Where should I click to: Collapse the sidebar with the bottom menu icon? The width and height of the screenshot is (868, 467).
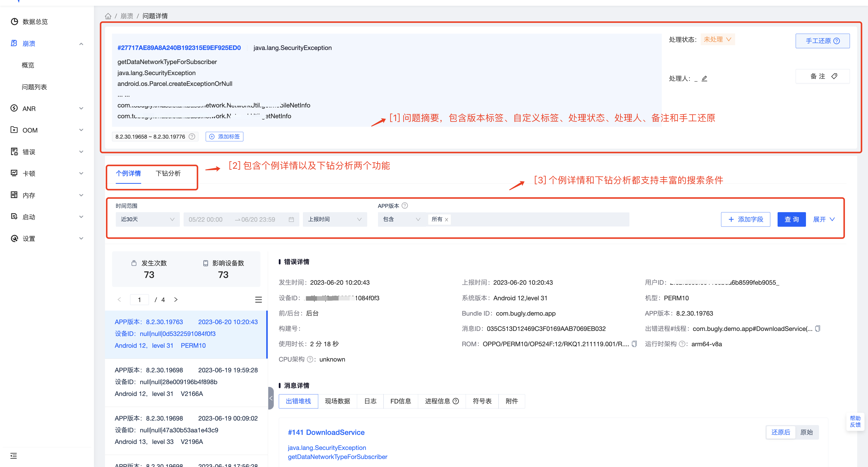click(x=14, y=455)
